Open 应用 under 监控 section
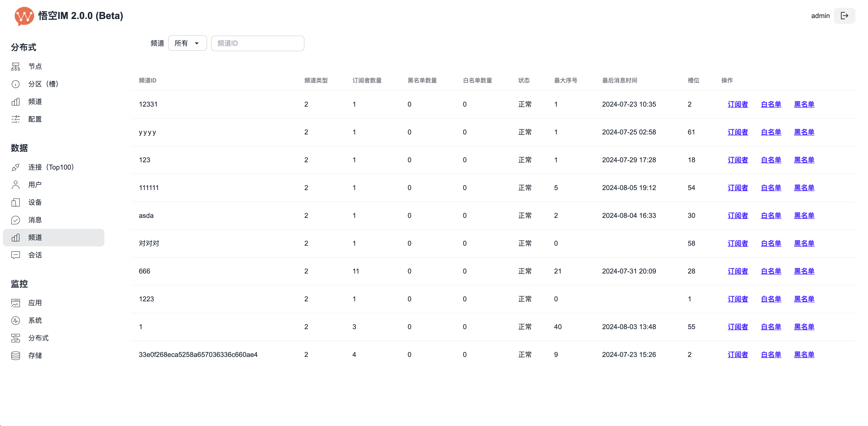This screenshot has height=426, width=868. click(35, 303)
